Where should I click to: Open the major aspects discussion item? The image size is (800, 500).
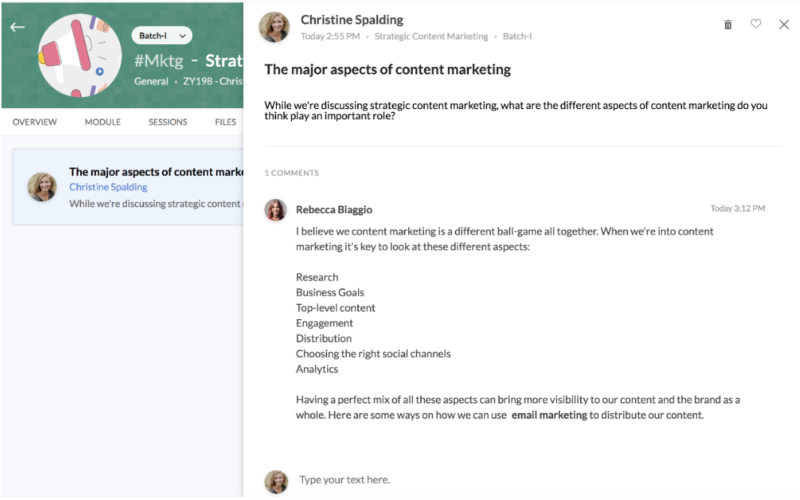point(155,172)
